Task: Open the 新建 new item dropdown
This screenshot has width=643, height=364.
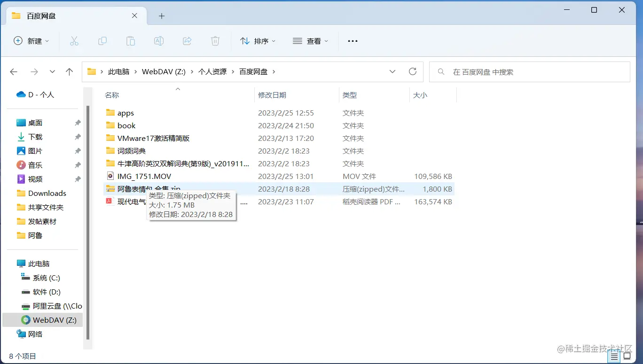Action: point(31,41)
